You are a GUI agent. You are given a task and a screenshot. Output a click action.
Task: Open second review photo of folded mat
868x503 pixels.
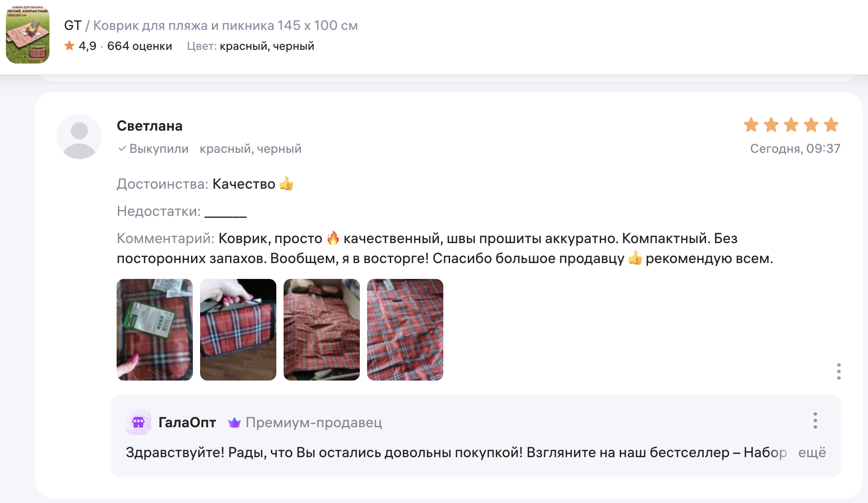pyautogui.click(x=238, y=330)
